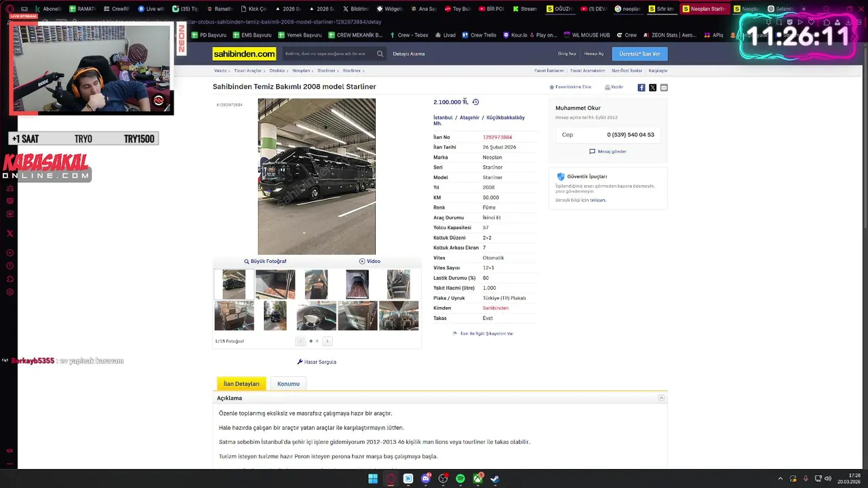Open Büyük Fotoğraf view
This screenshot has height=488, width=868.
tap(265, 261)
